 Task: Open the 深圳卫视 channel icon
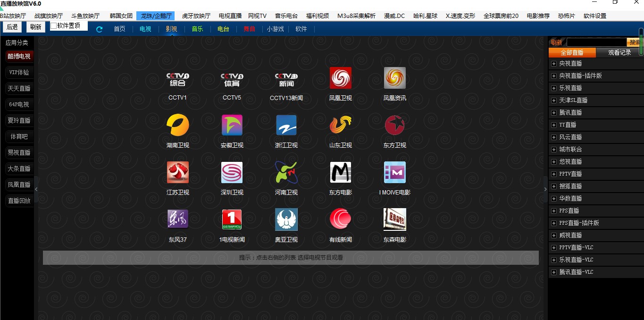coord(232,173)
